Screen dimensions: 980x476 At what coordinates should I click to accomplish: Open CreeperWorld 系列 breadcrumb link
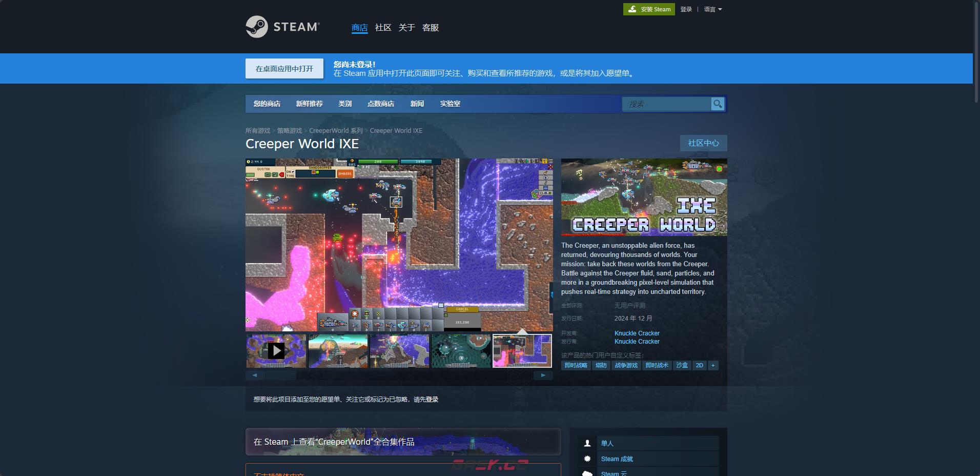click(x=336, y=131)
